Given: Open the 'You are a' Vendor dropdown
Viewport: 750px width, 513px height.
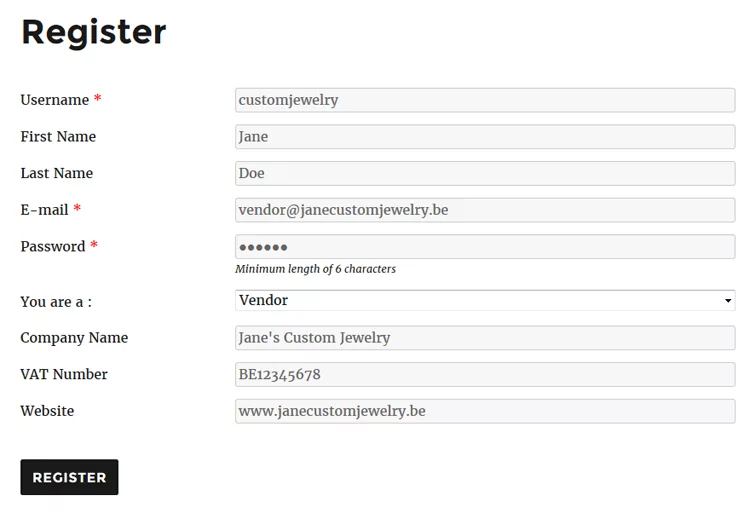Looking at the screenshot, I should (485, 300).
